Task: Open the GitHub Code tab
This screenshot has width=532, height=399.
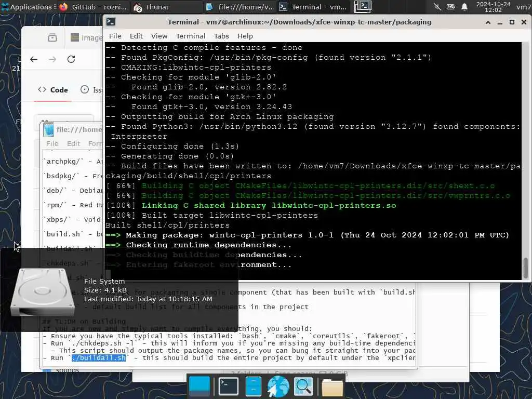Action: click(53, 90)
